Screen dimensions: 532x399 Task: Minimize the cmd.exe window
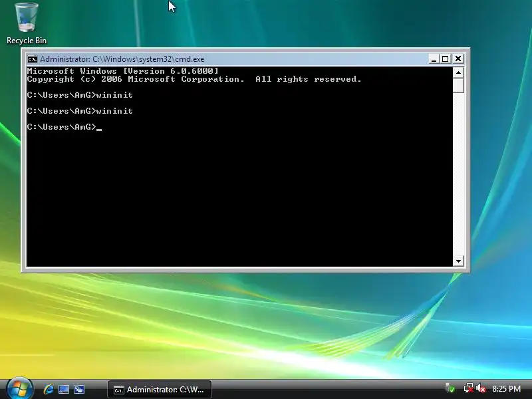(x=434, y=59)
